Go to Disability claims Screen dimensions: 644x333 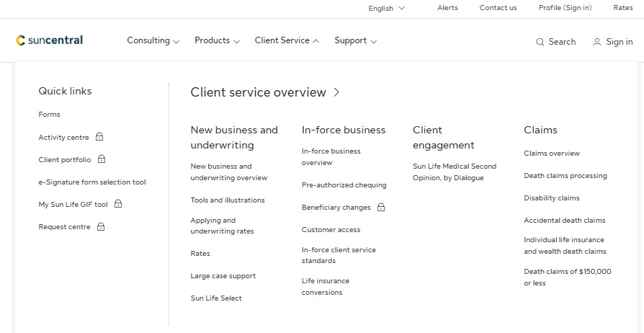pos(551,198)
